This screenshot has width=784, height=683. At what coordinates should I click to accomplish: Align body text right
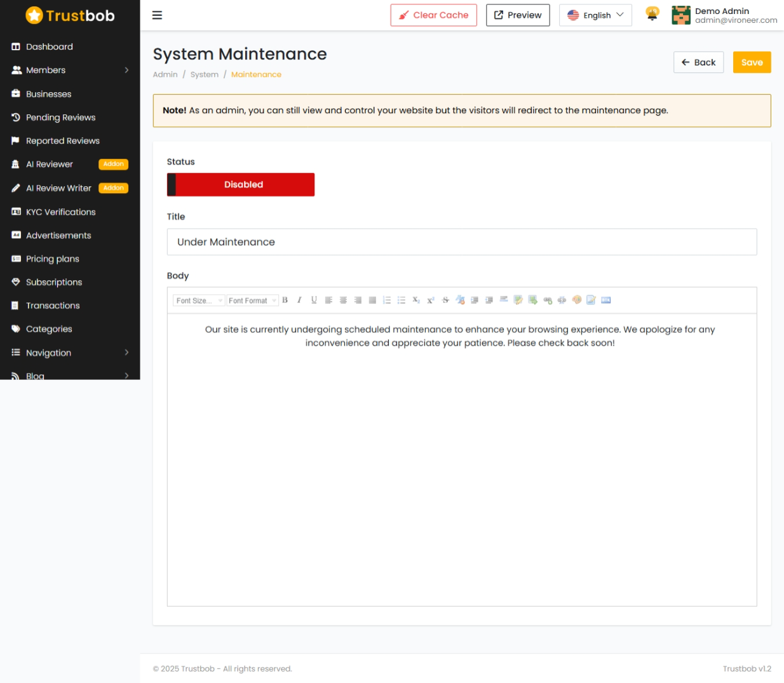point(358,300)
